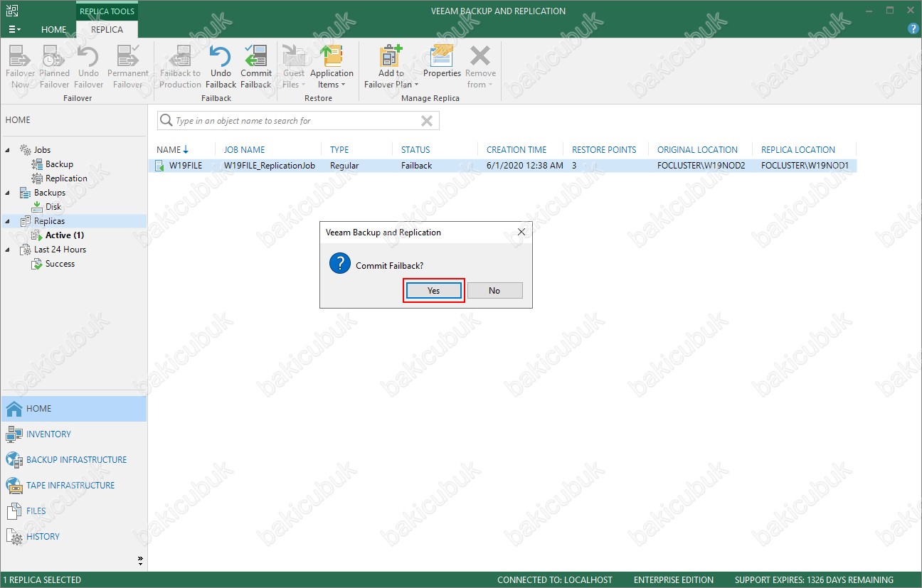Sort by CREATION TIME column header
This screenshot has height=588, width=922.
(x=516, y=149)
